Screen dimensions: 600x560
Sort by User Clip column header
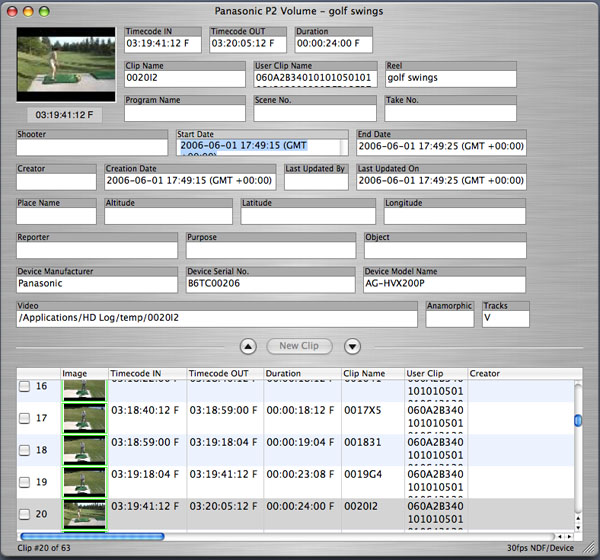[436, 374]
